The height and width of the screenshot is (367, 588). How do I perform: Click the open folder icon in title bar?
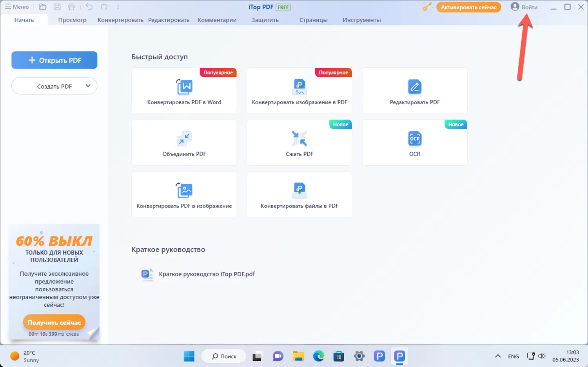43,7
